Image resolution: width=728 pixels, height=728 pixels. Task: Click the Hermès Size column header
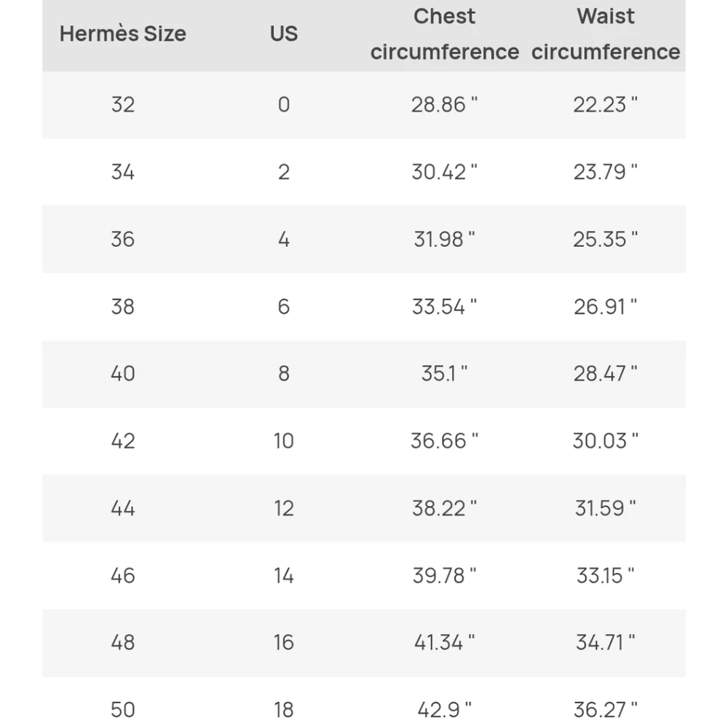(x=123, y=33)
